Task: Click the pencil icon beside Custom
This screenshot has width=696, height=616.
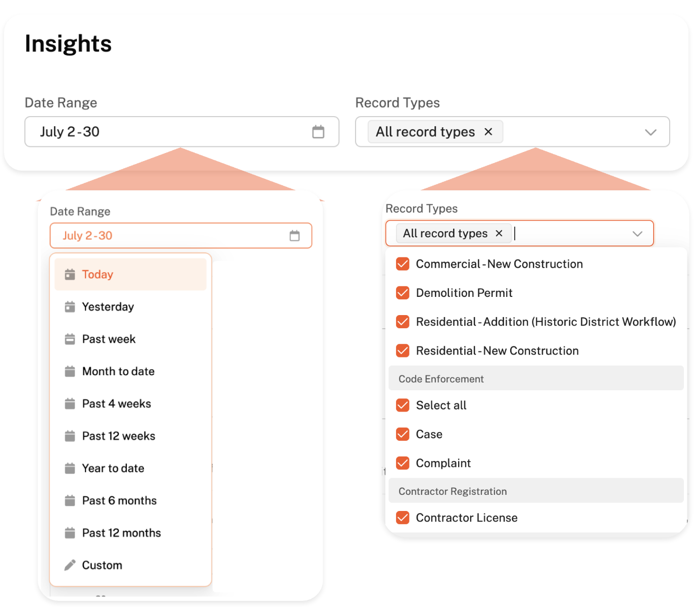Action: (x=70, y=565)
